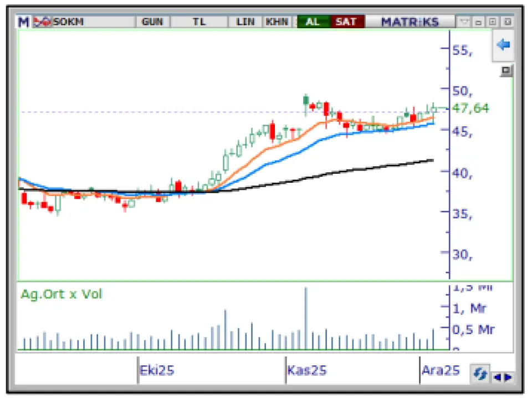This screenshot has width=532, height=398.
Task: Click the Kas25 date marker
Action: pos(307,370)
